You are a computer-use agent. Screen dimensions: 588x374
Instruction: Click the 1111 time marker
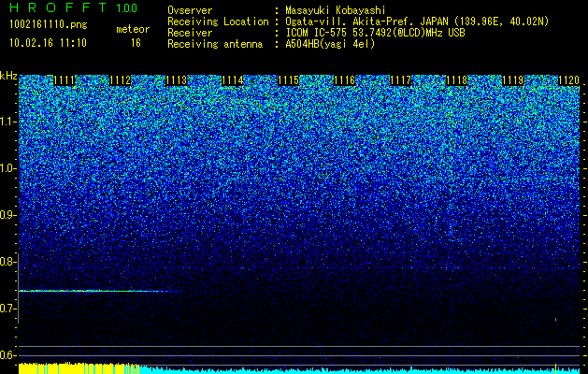65,80
